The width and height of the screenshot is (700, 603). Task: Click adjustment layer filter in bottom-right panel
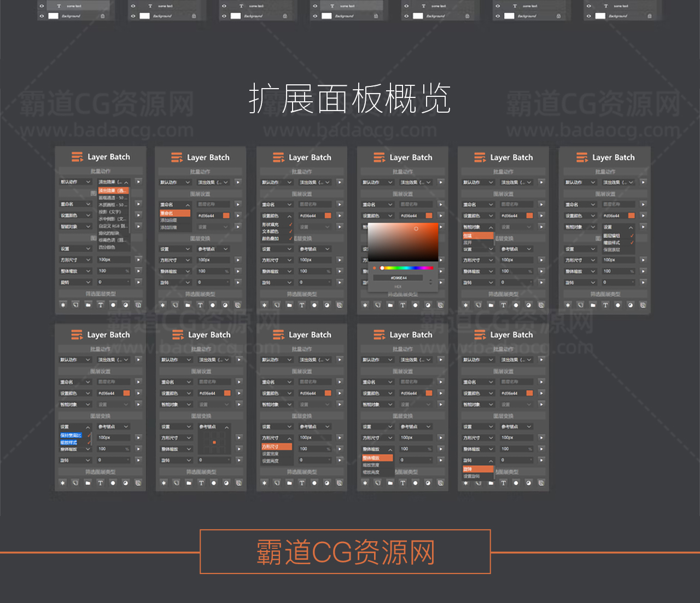[528, 483]
